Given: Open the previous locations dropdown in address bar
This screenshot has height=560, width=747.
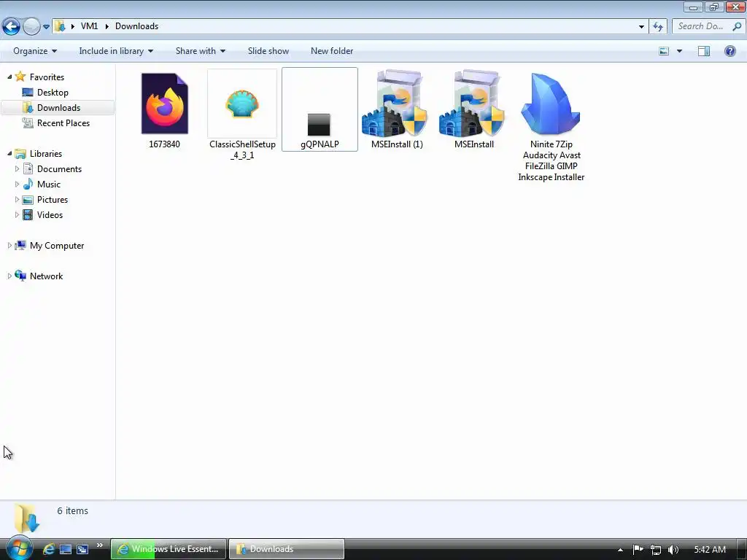Looking at the screenshot, I should (x=641, y=27).
